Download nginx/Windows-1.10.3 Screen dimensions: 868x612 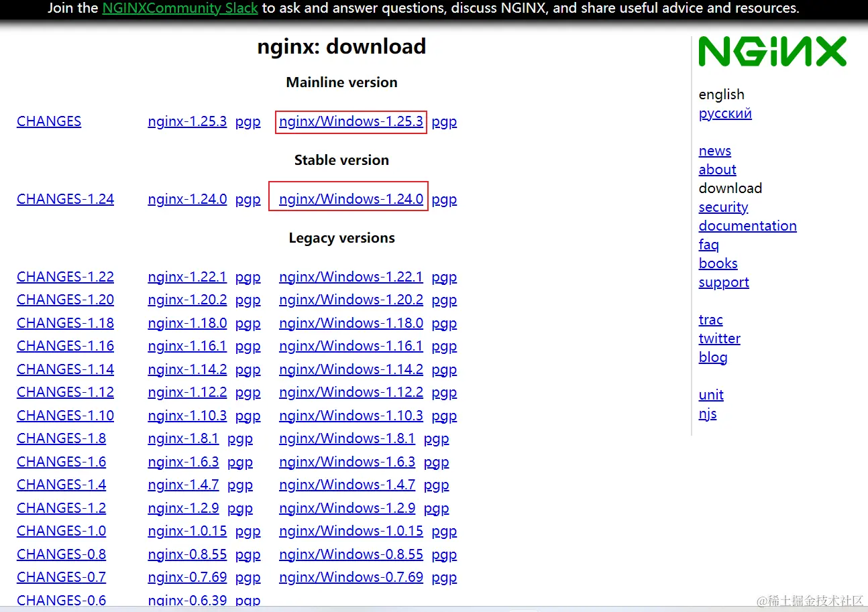click(351, 416)
